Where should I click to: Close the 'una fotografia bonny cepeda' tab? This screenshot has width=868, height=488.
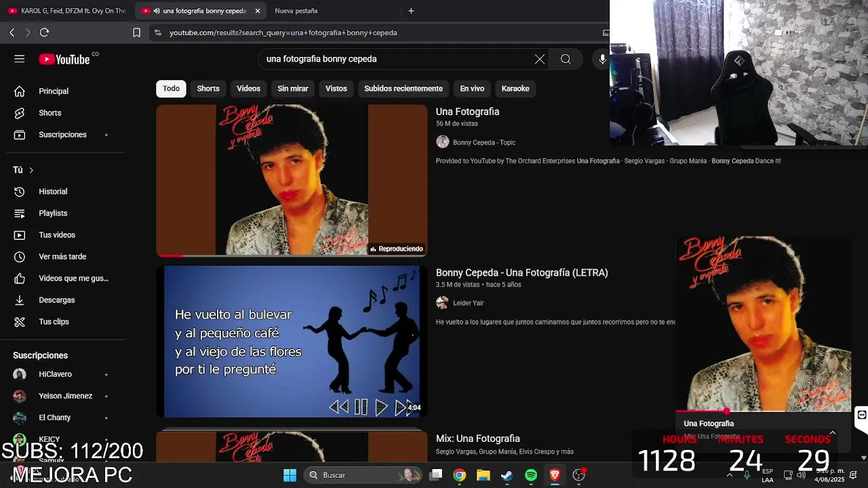(258, 11)
